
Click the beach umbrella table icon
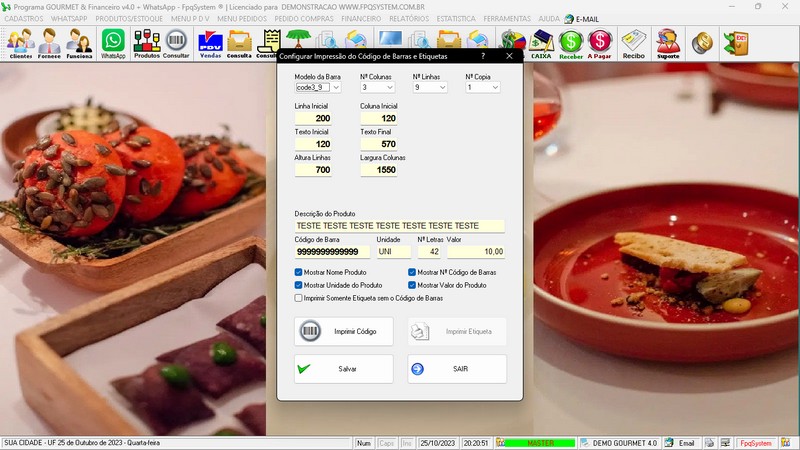click(x=298, y=38)
